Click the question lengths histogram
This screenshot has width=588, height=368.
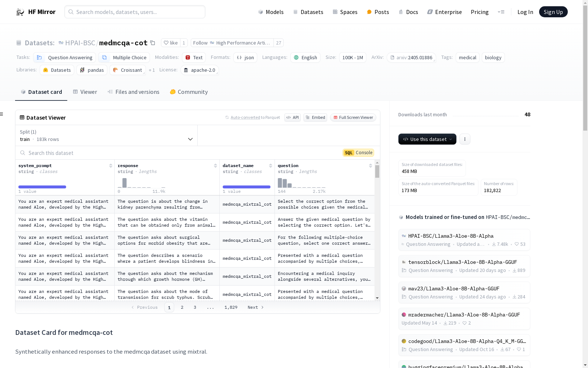point(301,183)
